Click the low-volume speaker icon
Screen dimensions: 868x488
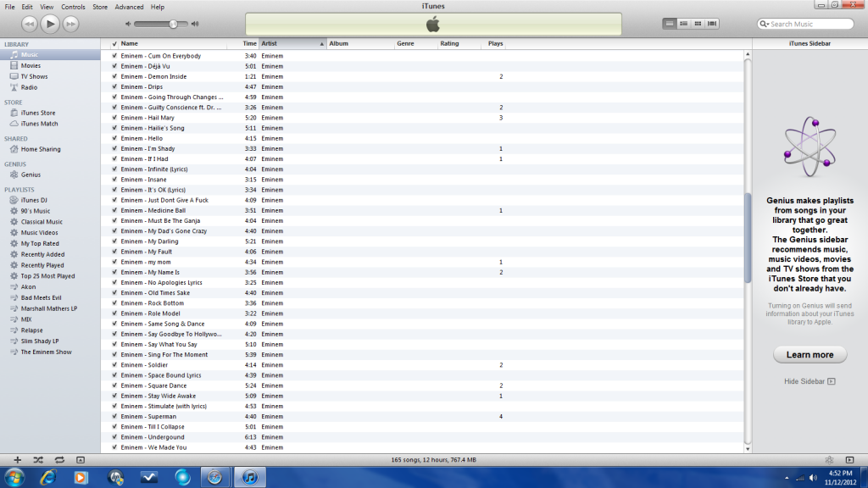(x=128, y=24)
